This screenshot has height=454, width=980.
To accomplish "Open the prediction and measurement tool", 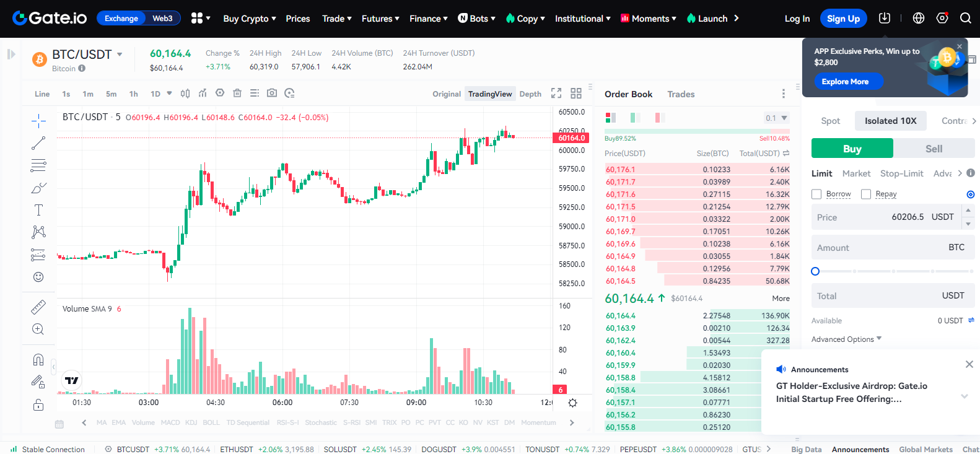I will (x=38, y=255).
